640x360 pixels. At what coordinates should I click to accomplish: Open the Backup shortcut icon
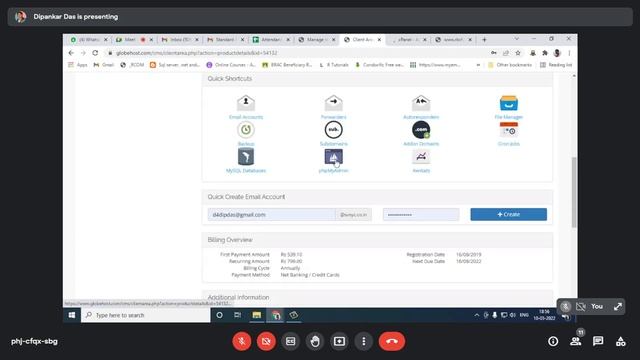tap(246, 130)
